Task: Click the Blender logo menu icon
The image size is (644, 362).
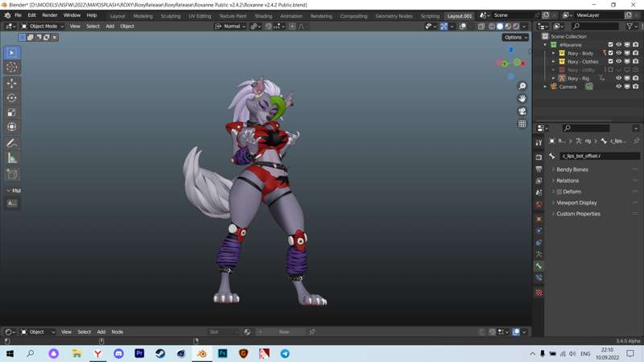Action: point(7,15)
